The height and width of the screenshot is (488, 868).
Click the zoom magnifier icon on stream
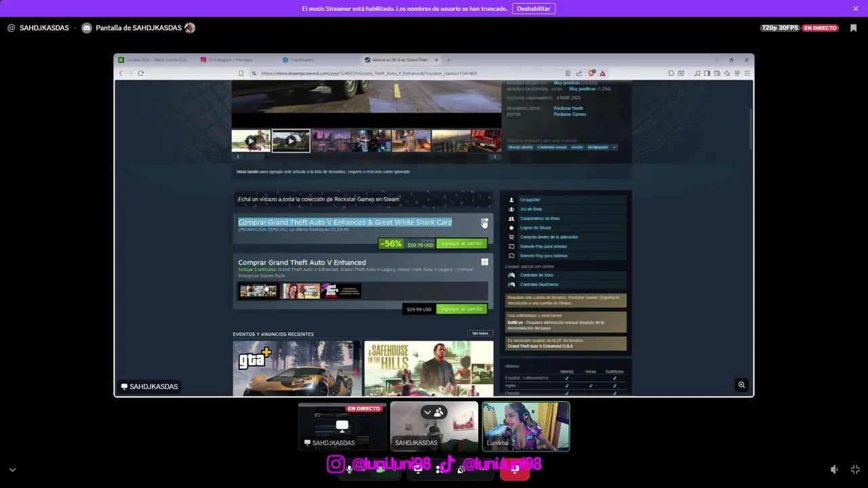click(741, 385)
